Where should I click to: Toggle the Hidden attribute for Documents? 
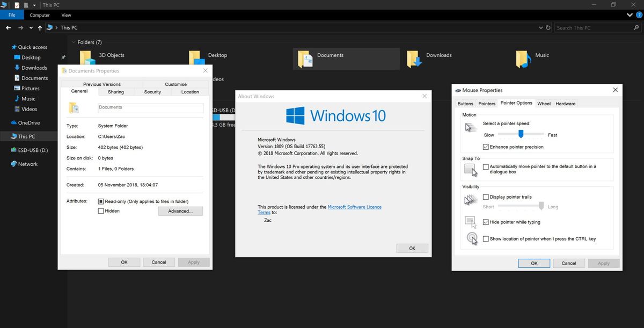(x=100, y=210)
